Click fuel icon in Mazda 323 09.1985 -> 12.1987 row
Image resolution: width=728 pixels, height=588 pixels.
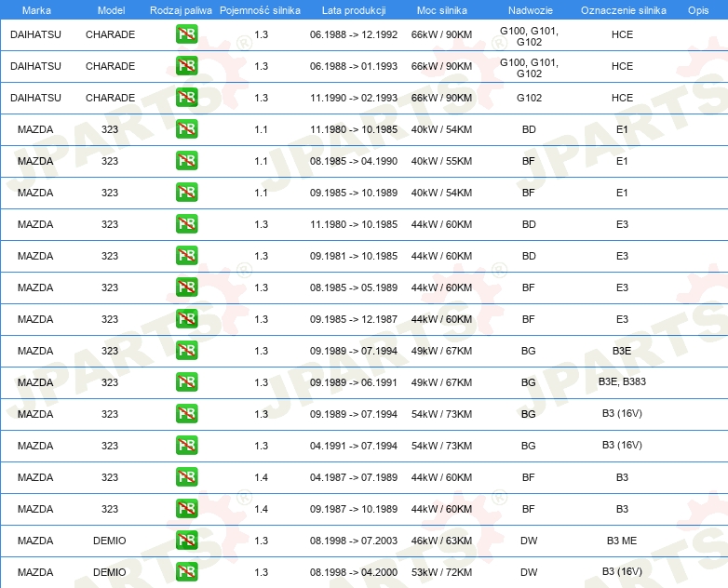click(186, 319)
